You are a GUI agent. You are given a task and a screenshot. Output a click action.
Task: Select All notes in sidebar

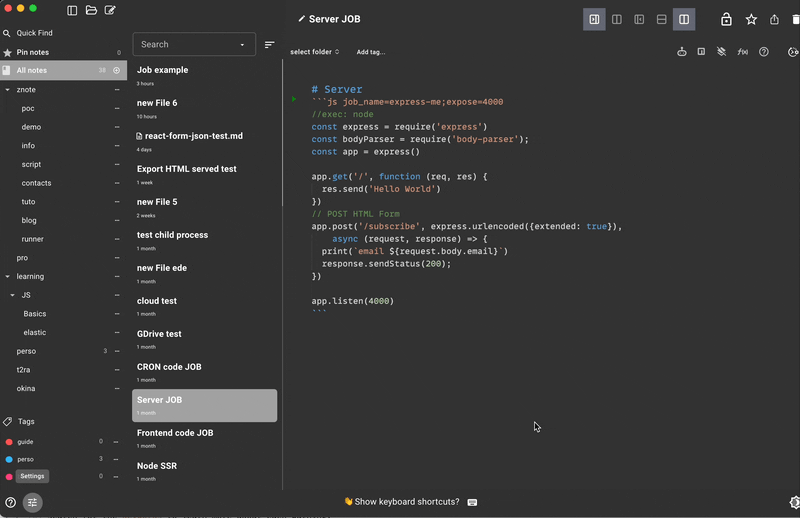point(63,70)
